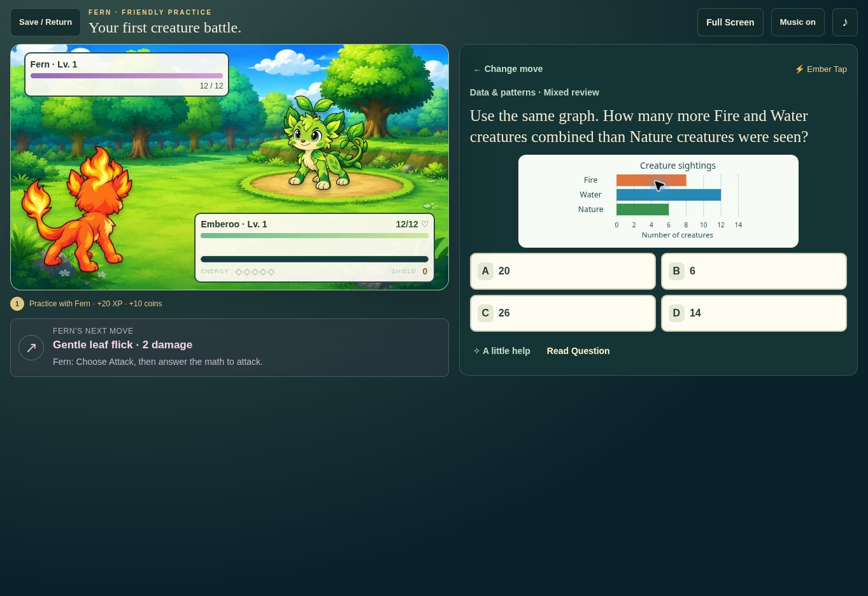This screenshot has width=868, height=596.
Task: Click the orange Fire bar in chart
Action: [x=651, y=180]
